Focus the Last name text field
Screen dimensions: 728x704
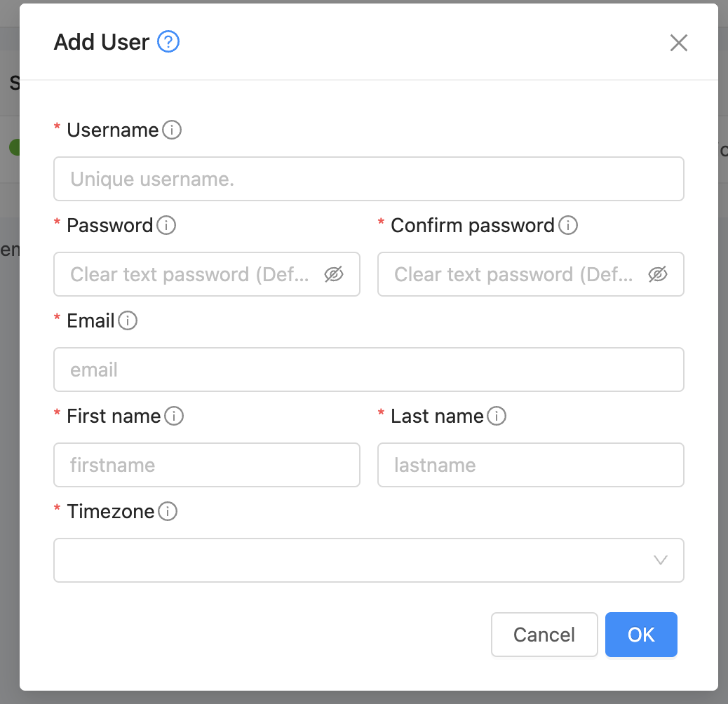(530, 465)
